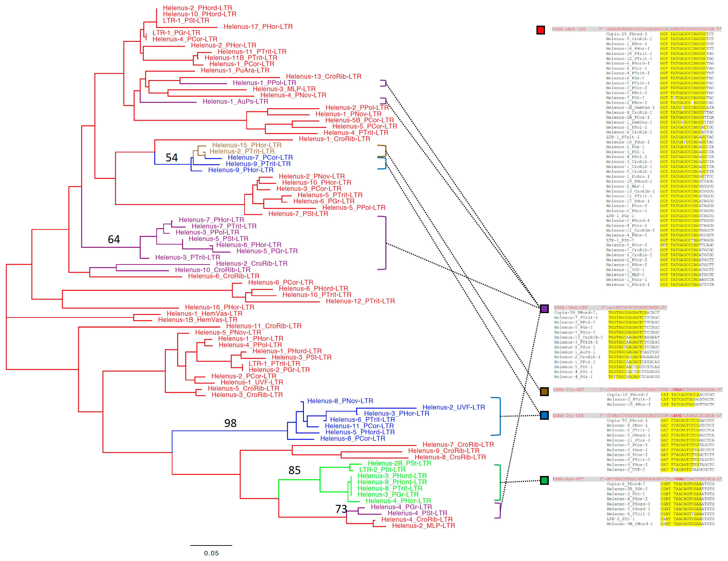Screen dimensions: 728x561
Task: Click bootstrap value 85 on green branch
Action: point(294,470)
